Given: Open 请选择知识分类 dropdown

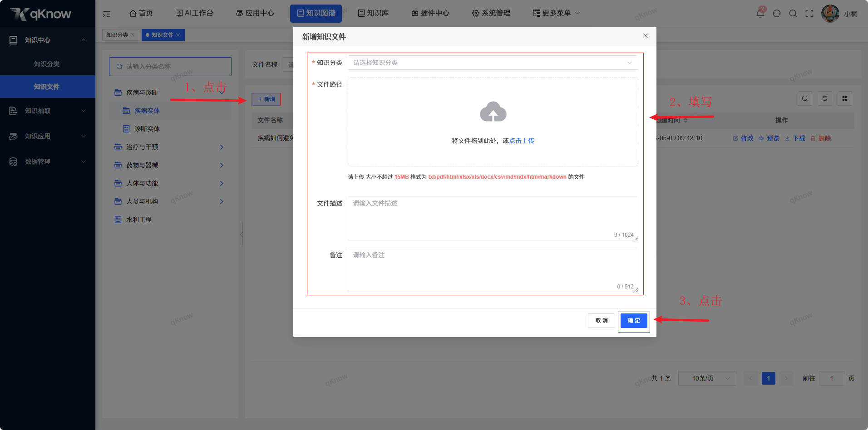Looking at the screenshot, I should 493,63.
